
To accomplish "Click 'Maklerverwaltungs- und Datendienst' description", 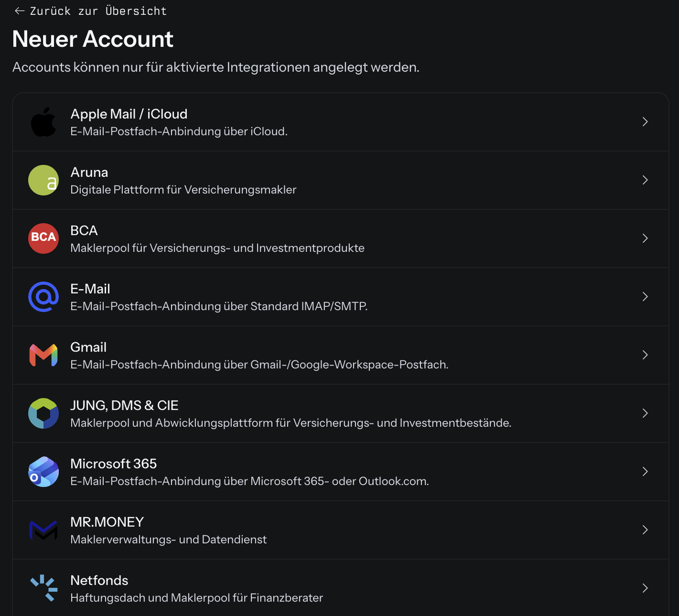I will [x=169, y=539].
